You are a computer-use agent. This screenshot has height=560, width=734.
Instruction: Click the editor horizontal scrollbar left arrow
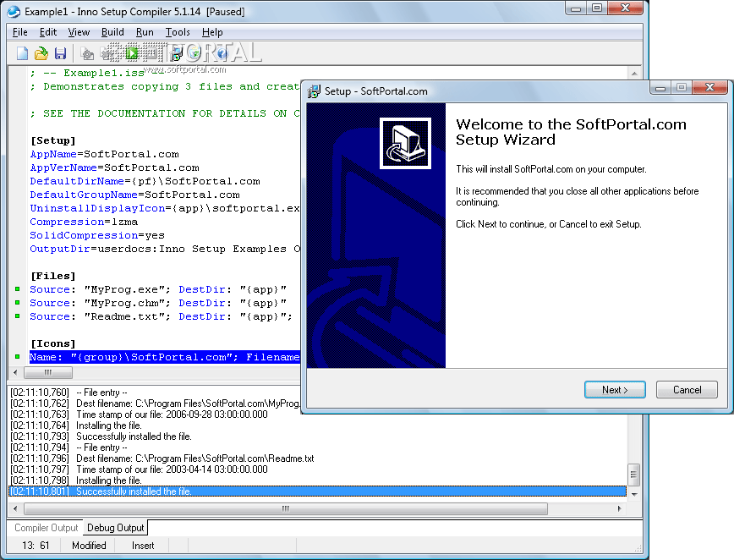15,372
